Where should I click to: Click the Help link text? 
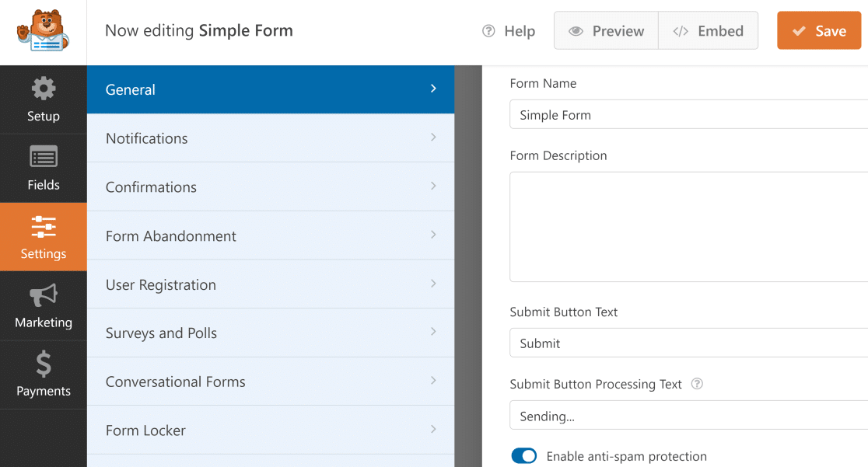click(x=520, y=31)
